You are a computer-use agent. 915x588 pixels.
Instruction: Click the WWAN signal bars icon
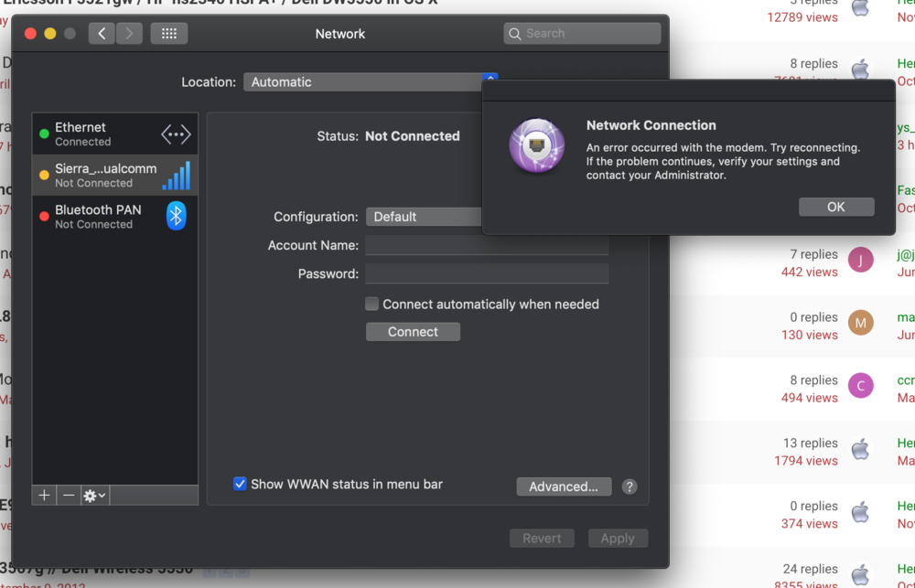coord(176,176)
